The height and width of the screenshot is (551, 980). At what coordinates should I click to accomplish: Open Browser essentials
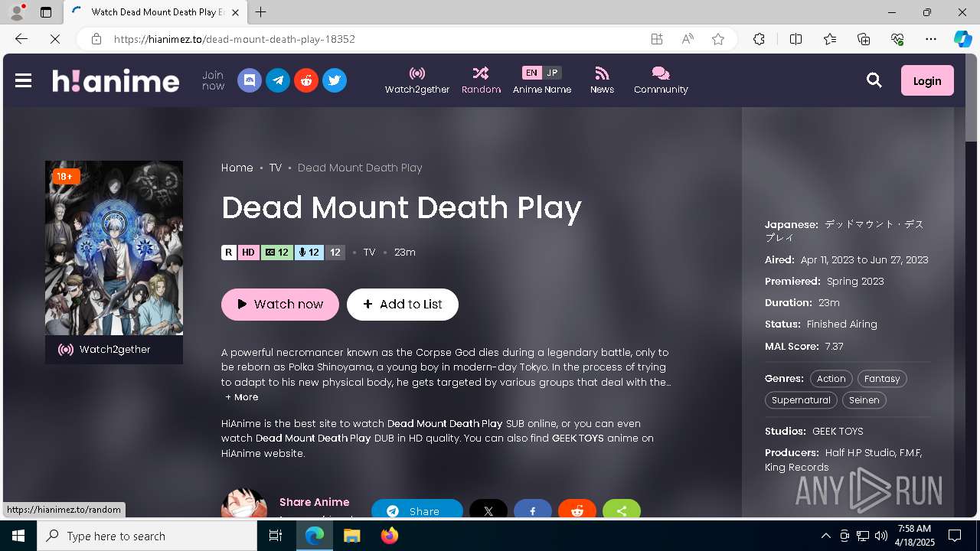point(897,39)
